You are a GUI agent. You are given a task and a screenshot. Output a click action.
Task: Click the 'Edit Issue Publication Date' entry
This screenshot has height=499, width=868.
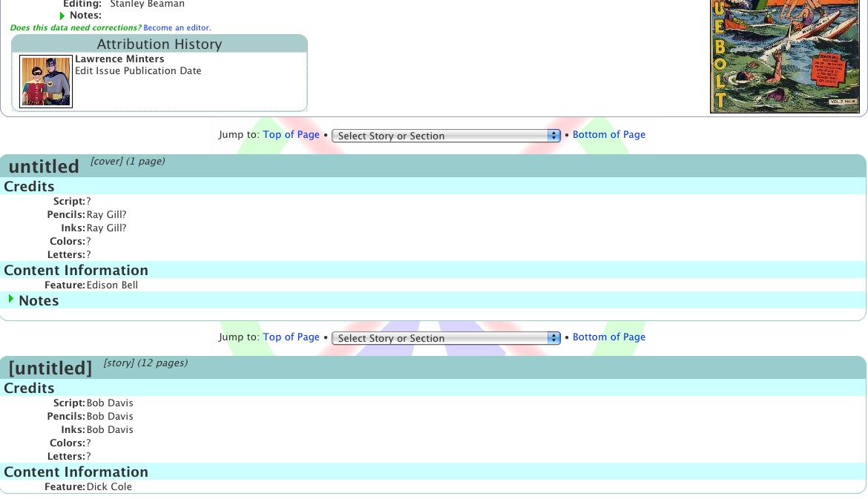point(138,71)
